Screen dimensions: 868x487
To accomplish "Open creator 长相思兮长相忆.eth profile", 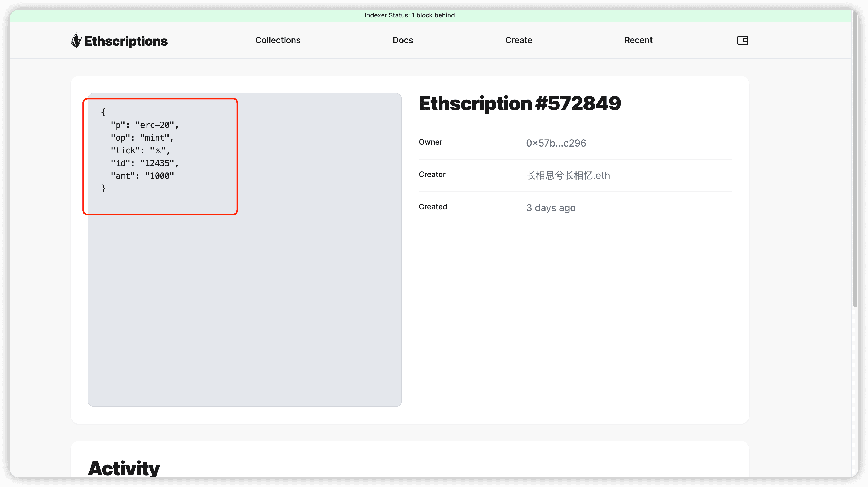I will (568, 176).
